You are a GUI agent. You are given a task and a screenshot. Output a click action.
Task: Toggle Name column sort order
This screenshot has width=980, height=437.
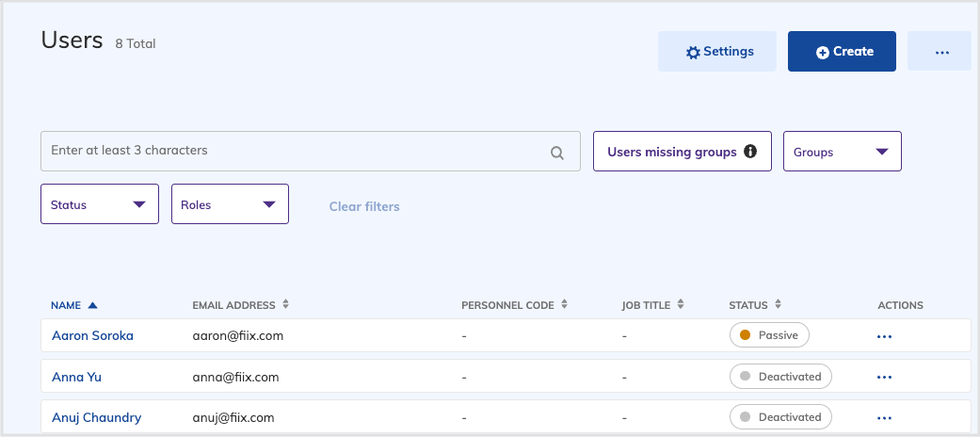pos(92,305)
